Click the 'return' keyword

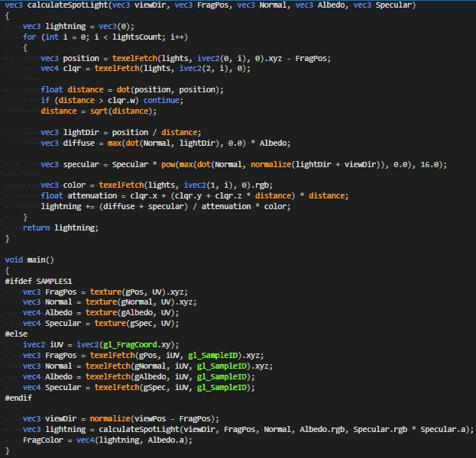36,227
